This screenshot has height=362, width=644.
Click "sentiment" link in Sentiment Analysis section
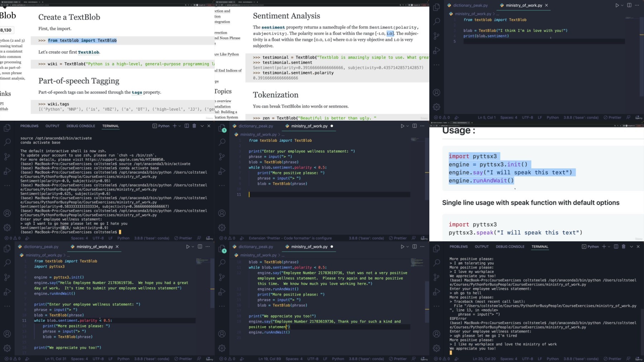[x=273, y=27]
